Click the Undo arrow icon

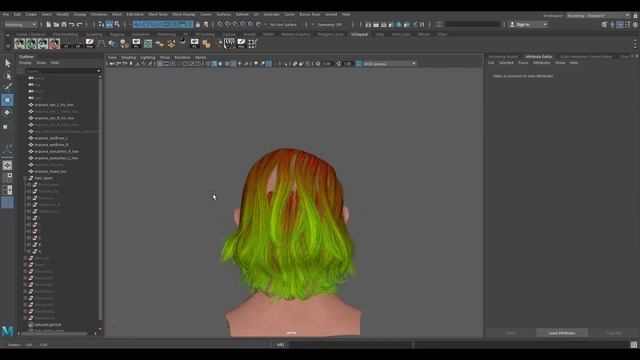click(x=72, y=25)
